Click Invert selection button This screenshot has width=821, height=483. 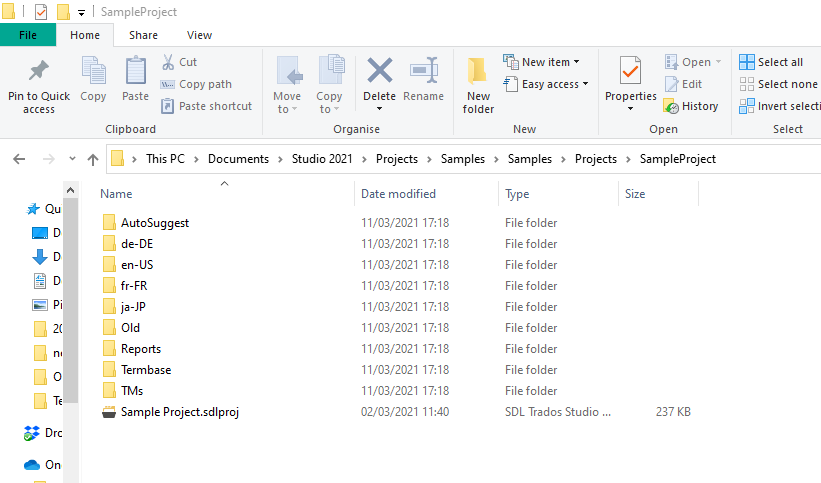pyautogui.click(x=779, y=106)
